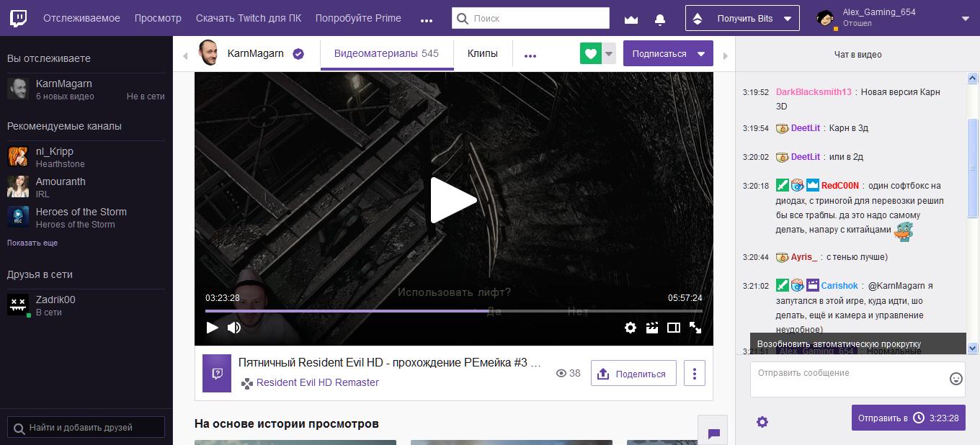Switch to Видеоматериалы tab

(x=387, y=53)
